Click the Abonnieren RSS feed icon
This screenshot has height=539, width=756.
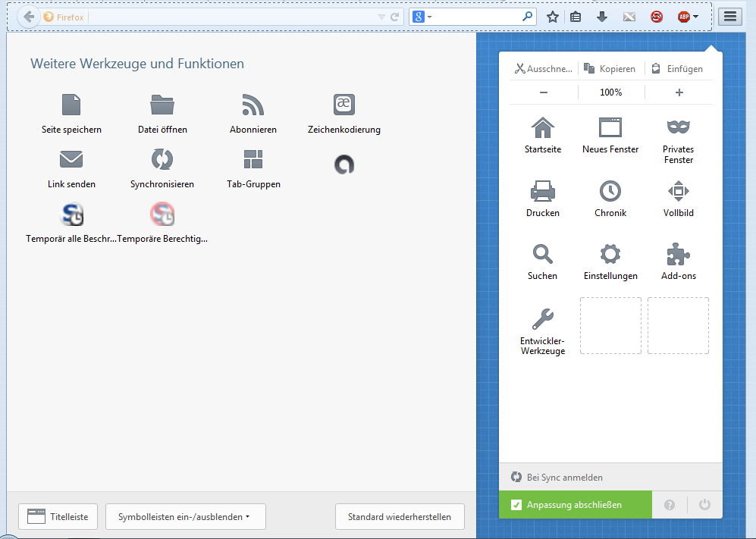click(x=253, y=105)
